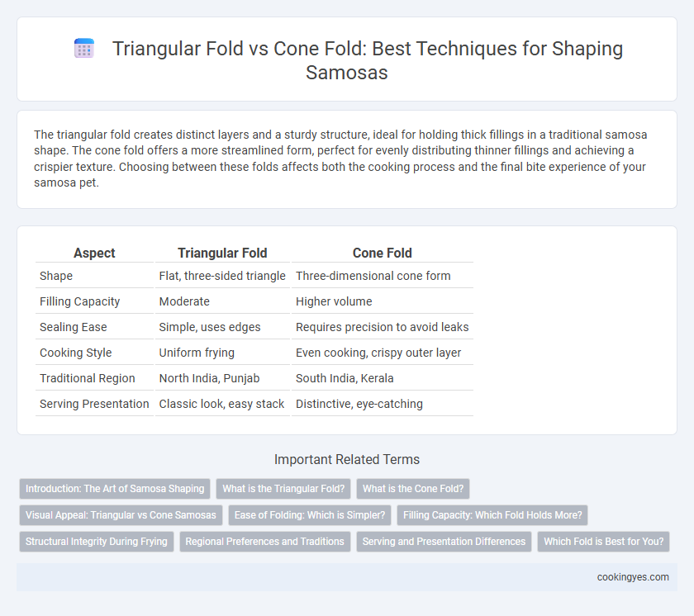694x616 pixels.
Task: Open 'What is the Triangular Fold?' tag
Action: (283, 489)
